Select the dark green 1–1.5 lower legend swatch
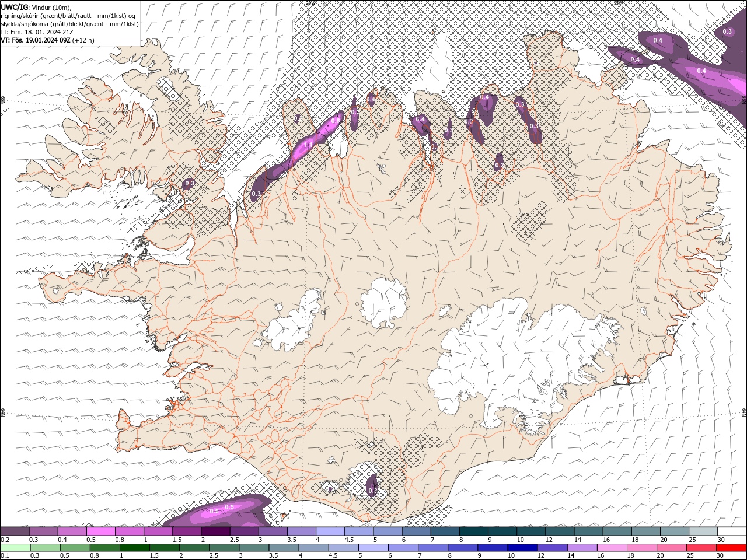 point(134,548)
